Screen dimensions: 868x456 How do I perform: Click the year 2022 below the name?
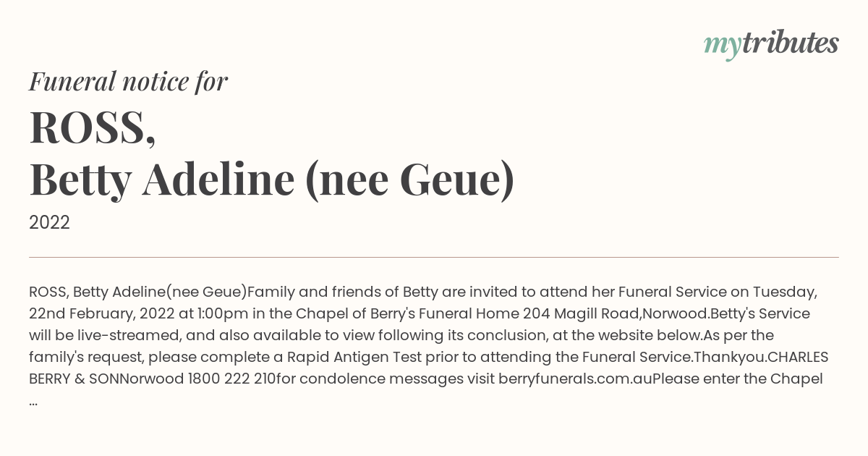click(49, 223)
